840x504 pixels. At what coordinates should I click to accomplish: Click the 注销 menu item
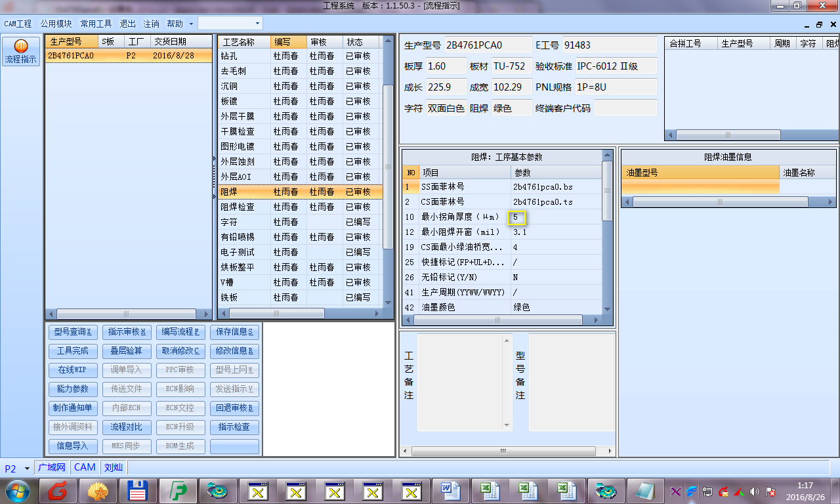(151, 24)
